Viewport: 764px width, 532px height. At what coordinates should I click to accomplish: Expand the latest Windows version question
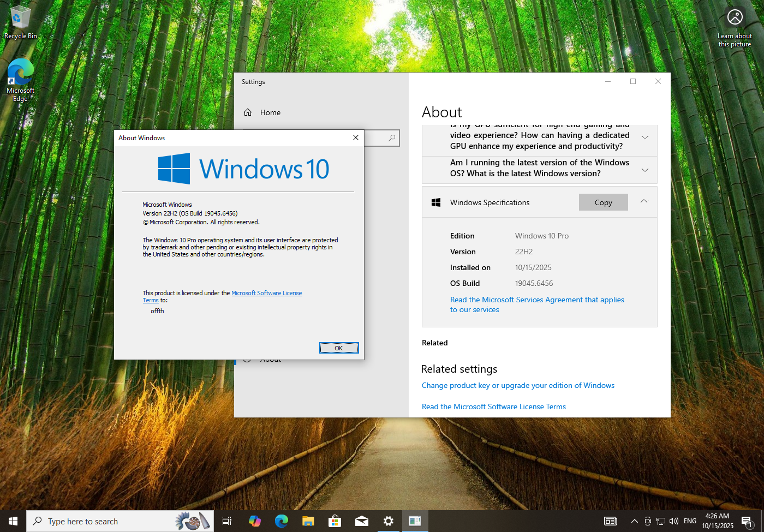tap(644, 170)
